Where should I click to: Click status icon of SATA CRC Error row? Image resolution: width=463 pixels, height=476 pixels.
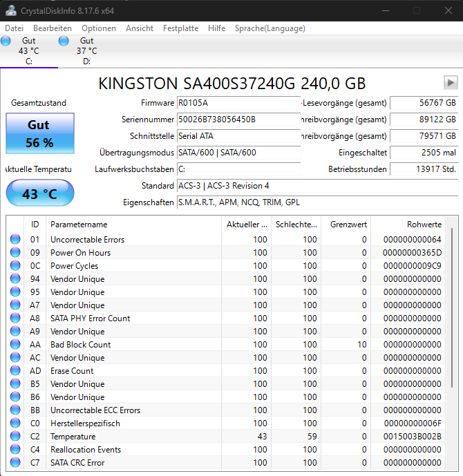[15, 462]
